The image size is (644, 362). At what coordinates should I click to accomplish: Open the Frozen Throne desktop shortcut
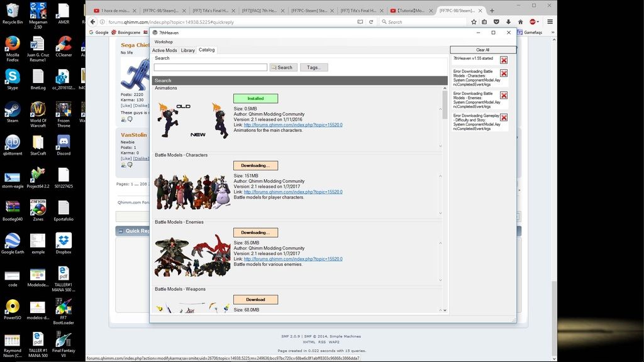point(64,114)
